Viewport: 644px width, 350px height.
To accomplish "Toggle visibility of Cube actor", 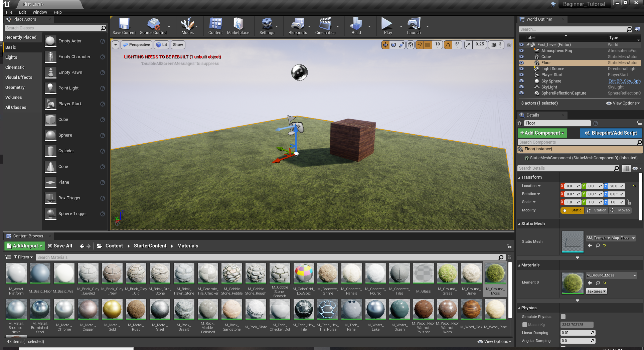I will 521,57.
